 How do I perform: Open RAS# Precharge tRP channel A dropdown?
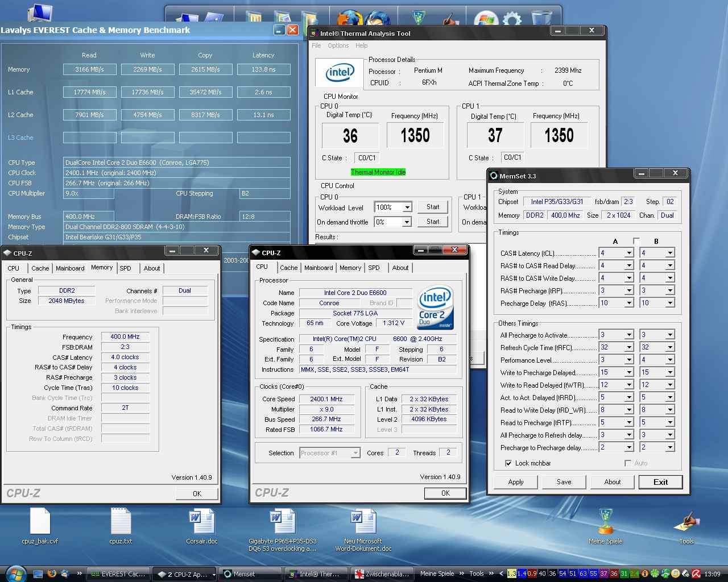pyautogui.click(x=629, y=290)
